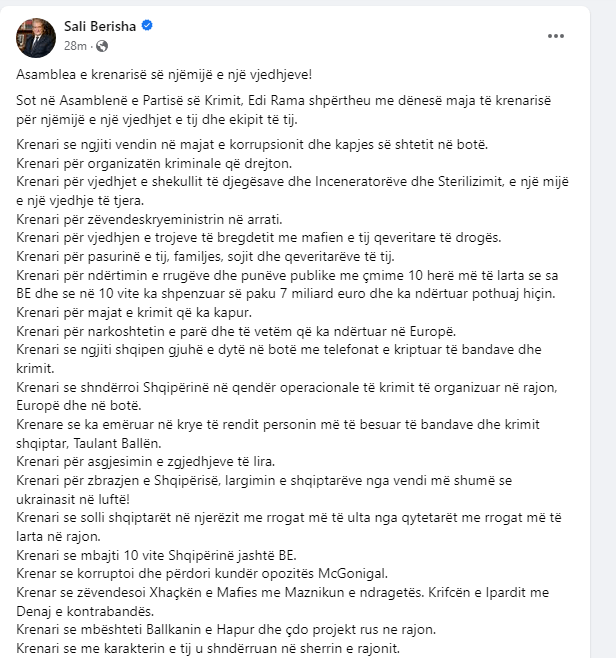The width and height of the screenshot is (616, 658).
Task: Open the post's 28m timestamp
Action: 75,46
